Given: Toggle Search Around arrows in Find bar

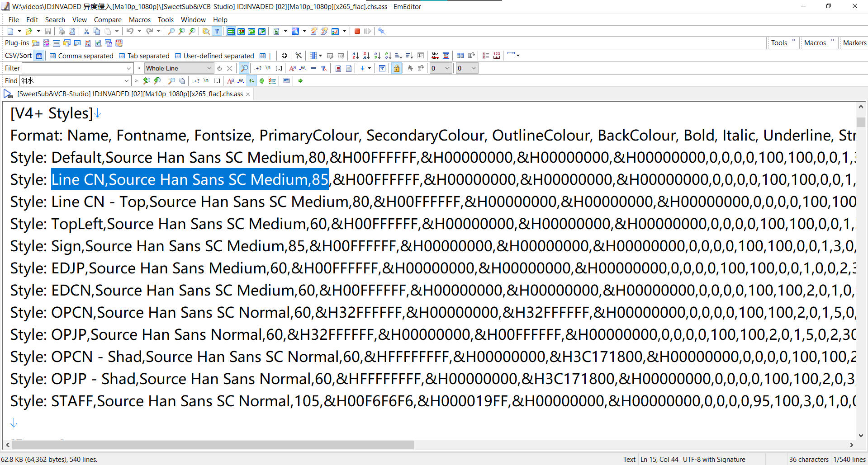Looking at the screenshot, I should coord(251,81).
